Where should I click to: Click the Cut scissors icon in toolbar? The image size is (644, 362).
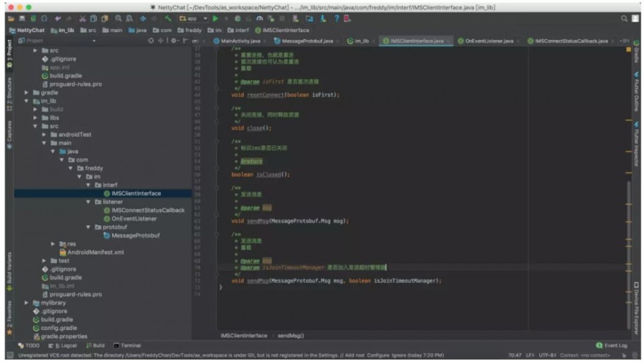coord(82,19)
